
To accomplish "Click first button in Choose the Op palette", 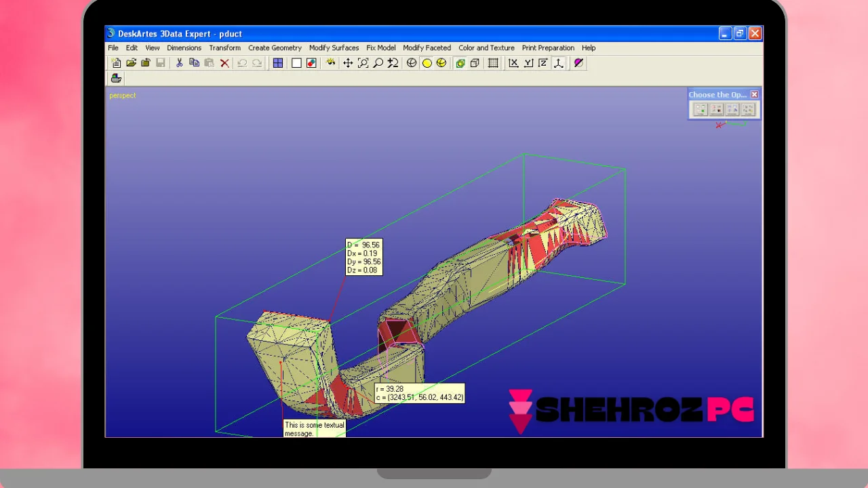I will (x=701, y=109).
